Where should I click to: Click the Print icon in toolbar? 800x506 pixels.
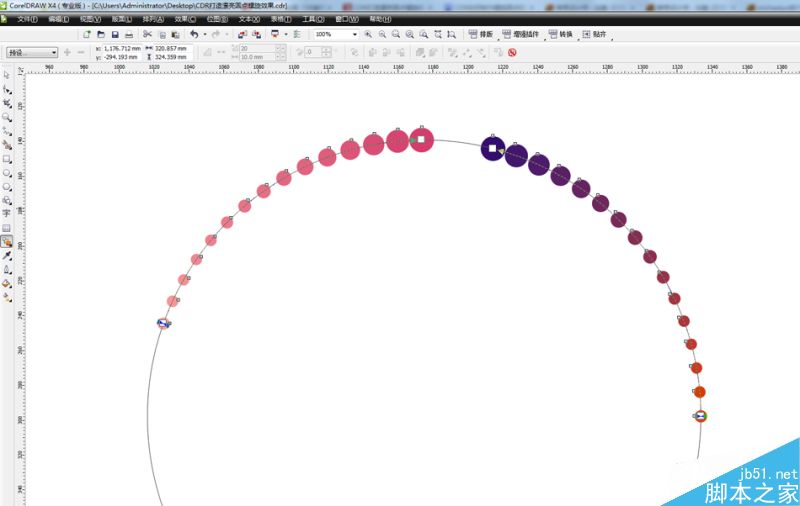click(x=129, y=34)
